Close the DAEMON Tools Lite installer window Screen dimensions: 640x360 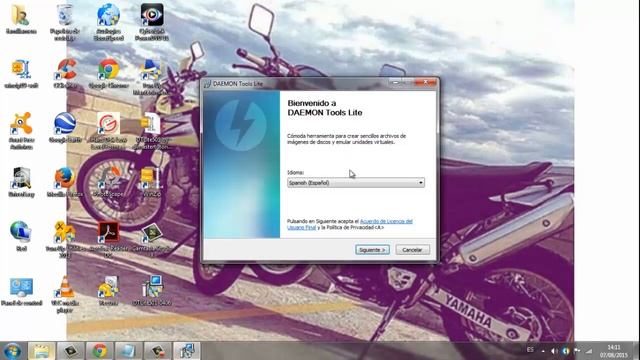(425, 82)
